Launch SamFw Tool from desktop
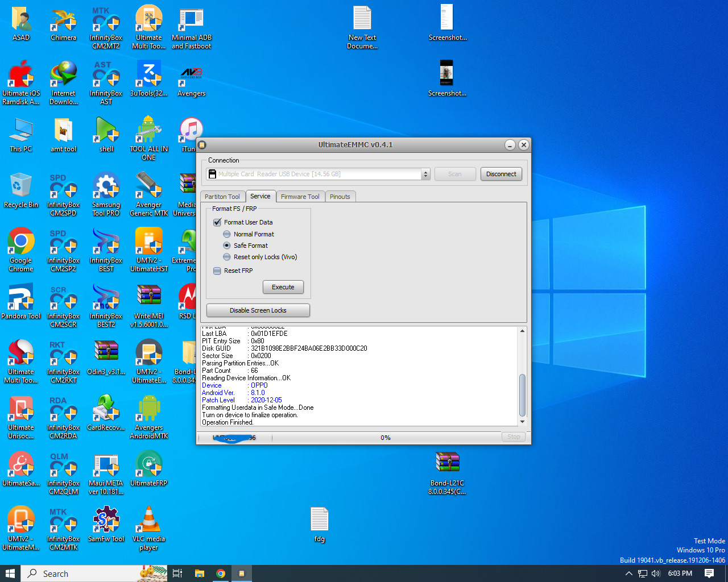728x582 pixels. 106,524
